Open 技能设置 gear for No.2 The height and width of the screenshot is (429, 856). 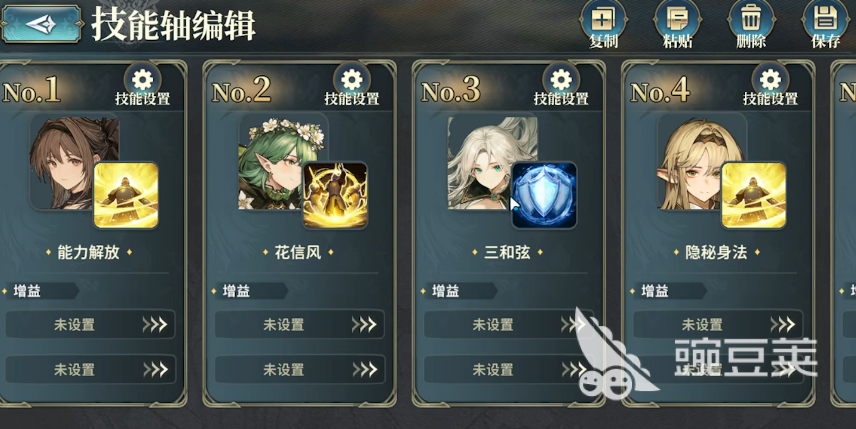(352, 85)
